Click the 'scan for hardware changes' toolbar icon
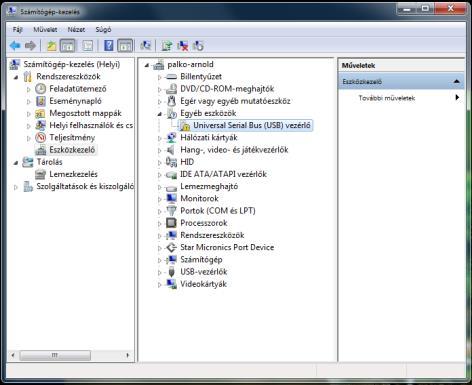This screenshot has height=385, width=472. (145, 45)
